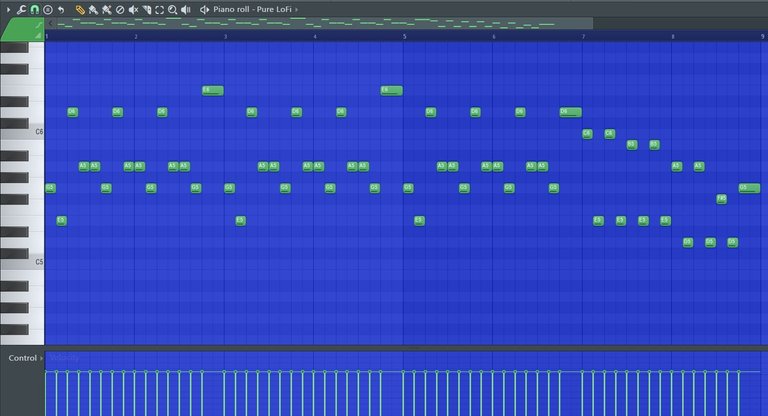Screen dimensions: 768x416
Task: Jump to bar 4 on the timeline
Action: [x=315, y=37]
